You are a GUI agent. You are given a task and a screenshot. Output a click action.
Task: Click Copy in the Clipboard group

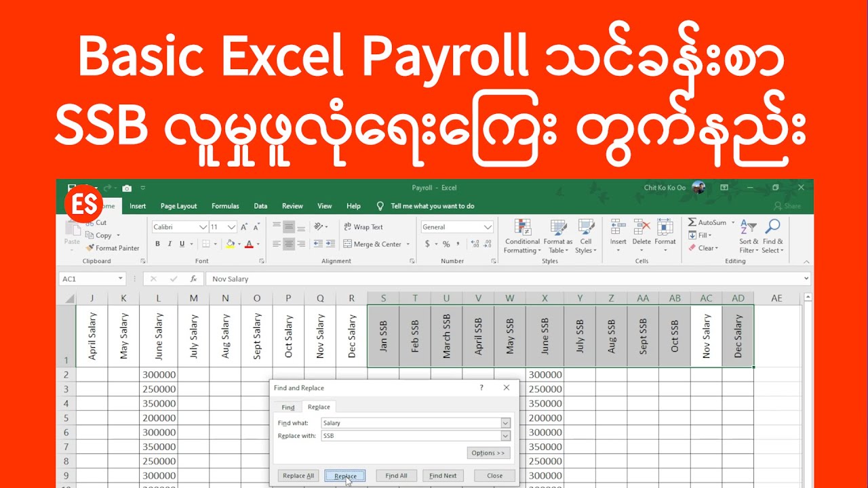click(x=102, y=235)
